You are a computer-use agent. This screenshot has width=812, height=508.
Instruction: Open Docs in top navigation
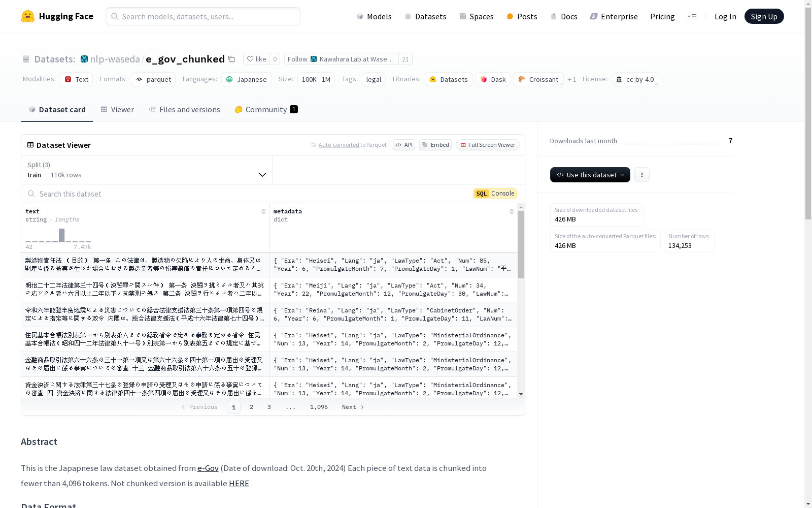tap(564, 16)
